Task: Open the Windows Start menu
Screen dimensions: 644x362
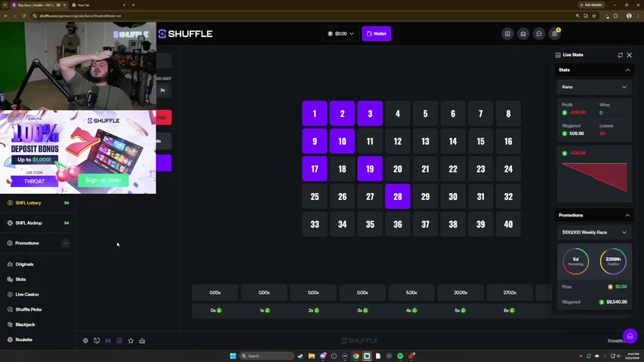Action: pyautogui.click(x=233, y=356)
